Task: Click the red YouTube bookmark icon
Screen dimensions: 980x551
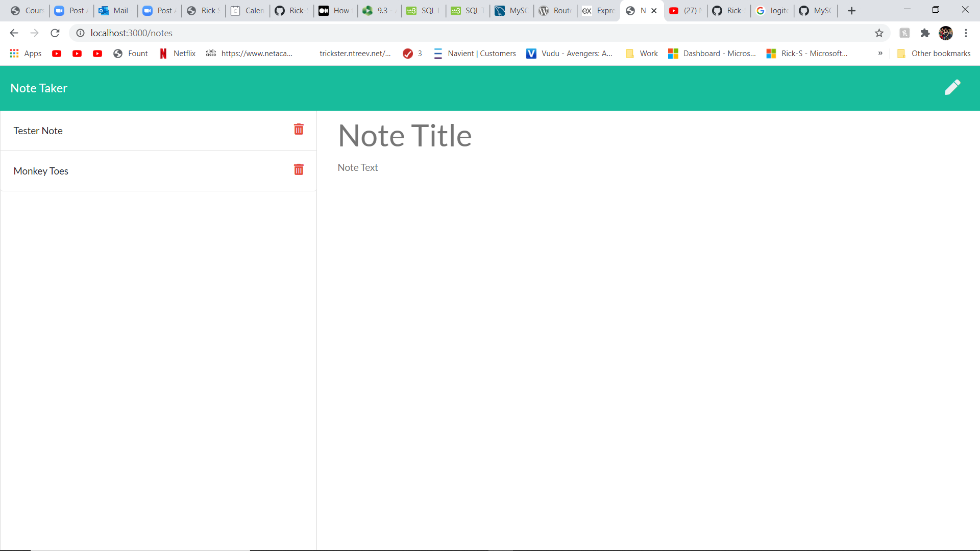Action: 57,53
